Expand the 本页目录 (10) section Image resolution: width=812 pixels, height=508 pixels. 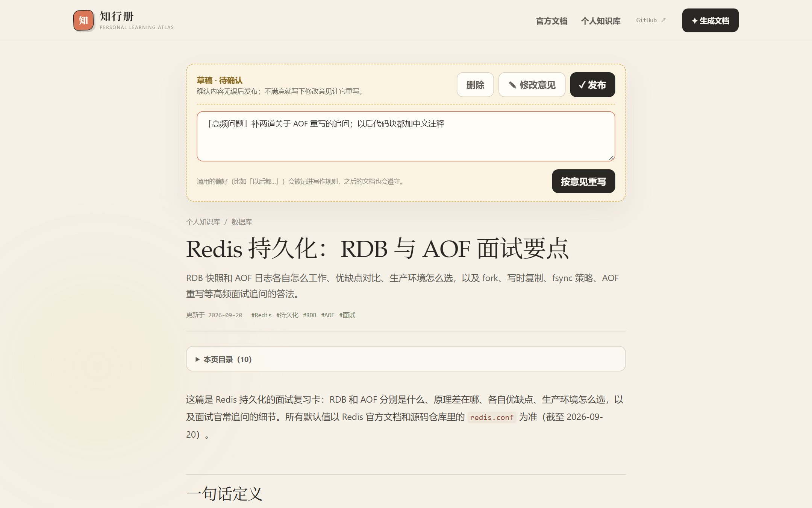coord(406,359)
